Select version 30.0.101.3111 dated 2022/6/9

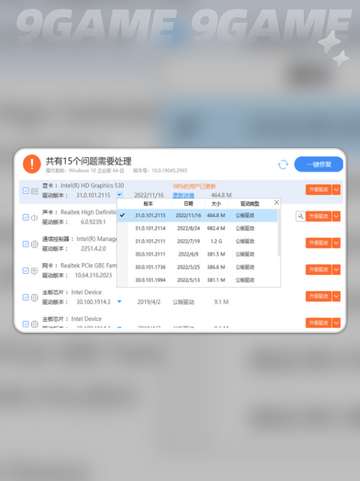(x=197, y=254)
